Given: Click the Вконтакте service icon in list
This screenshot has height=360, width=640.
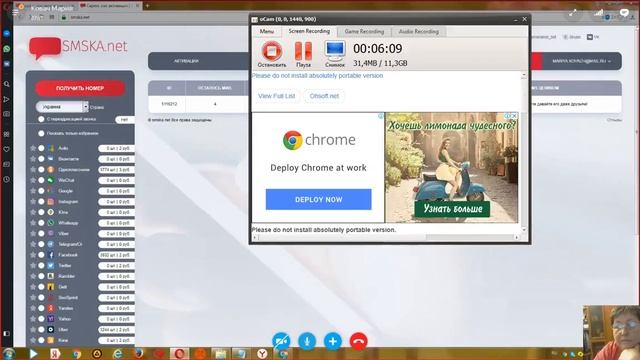Looking at the screenshot, I should 51,159.
